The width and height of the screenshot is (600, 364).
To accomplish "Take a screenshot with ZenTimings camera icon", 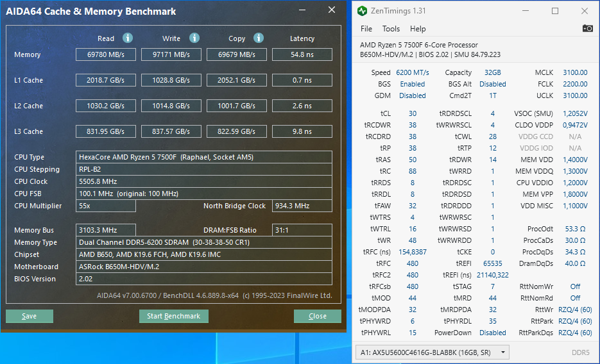I will point(587,28).
